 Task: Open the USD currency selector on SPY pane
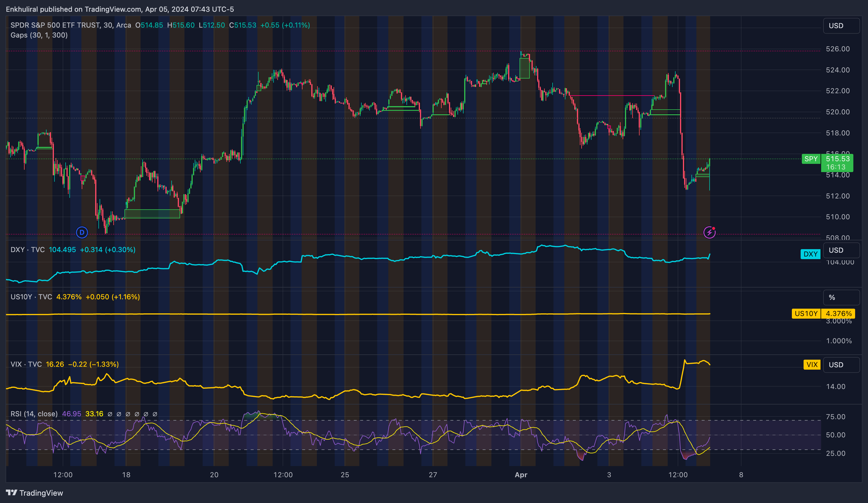pos(841,26)
